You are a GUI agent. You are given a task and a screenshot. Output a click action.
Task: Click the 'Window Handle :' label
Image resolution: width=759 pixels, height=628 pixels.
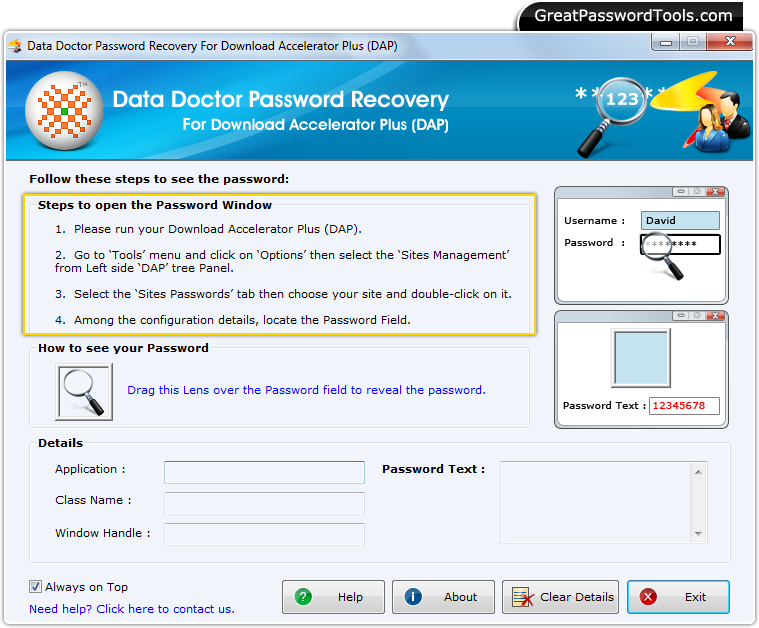point(103,533)
